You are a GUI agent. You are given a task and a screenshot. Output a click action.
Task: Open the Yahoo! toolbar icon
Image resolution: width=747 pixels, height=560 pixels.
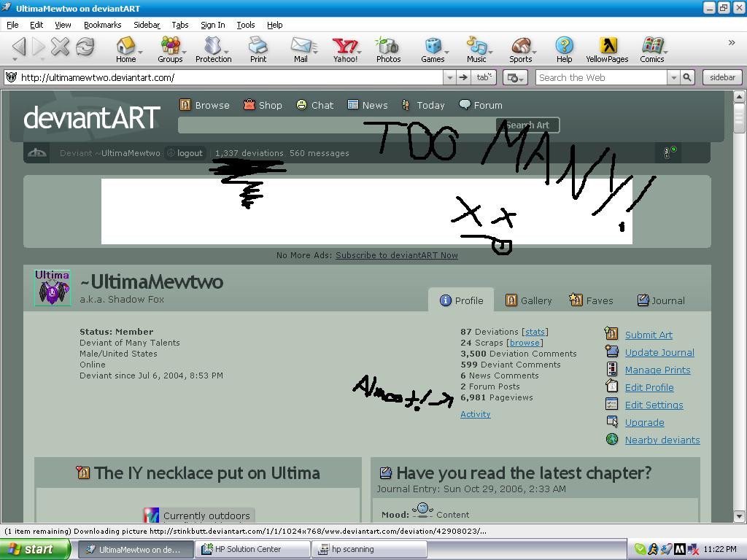(x=345, y=50)
